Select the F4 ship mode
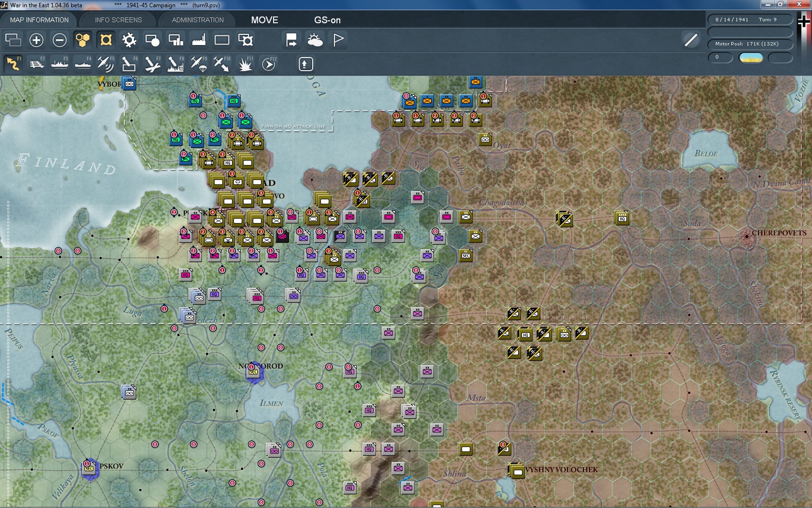The height and width of the screenshot is (508, 812). 83,63
